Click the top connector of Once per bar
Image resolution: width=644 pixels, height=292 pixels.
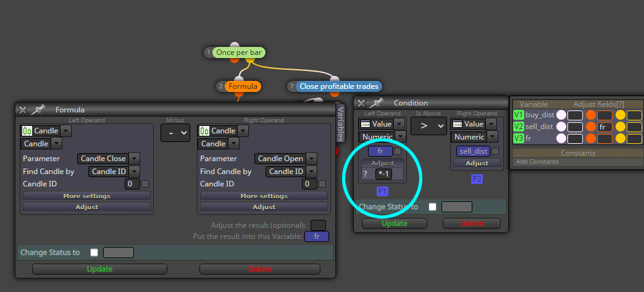pos(235,45)
